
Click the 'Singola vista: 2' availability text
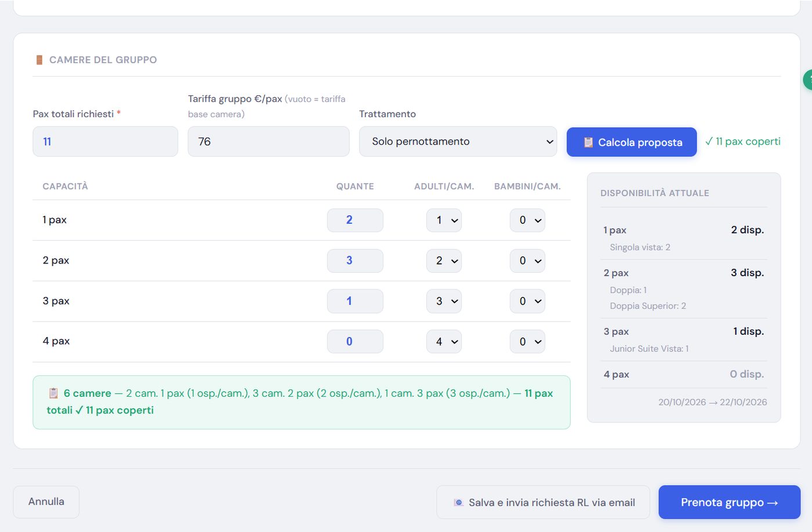pyautogui.click(x=640, y=247)
